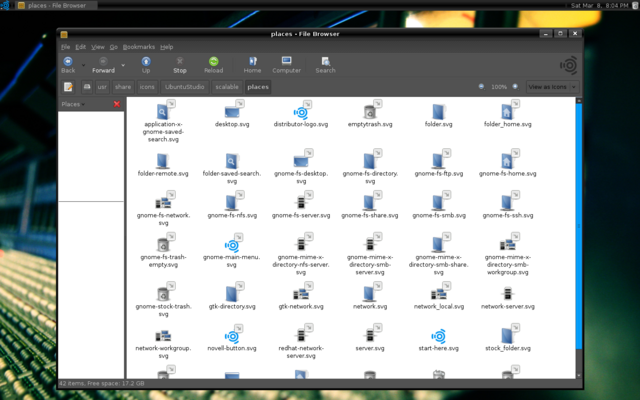Select the desktop.svg file icon
The image size is (640, 400).
tap(232, 111)
